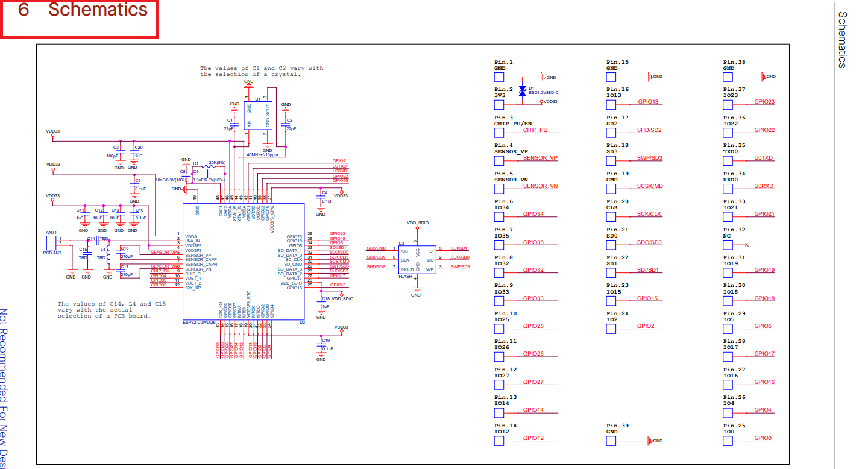
Task: Select the "Pin.1" label
Action: coord(503,62)
